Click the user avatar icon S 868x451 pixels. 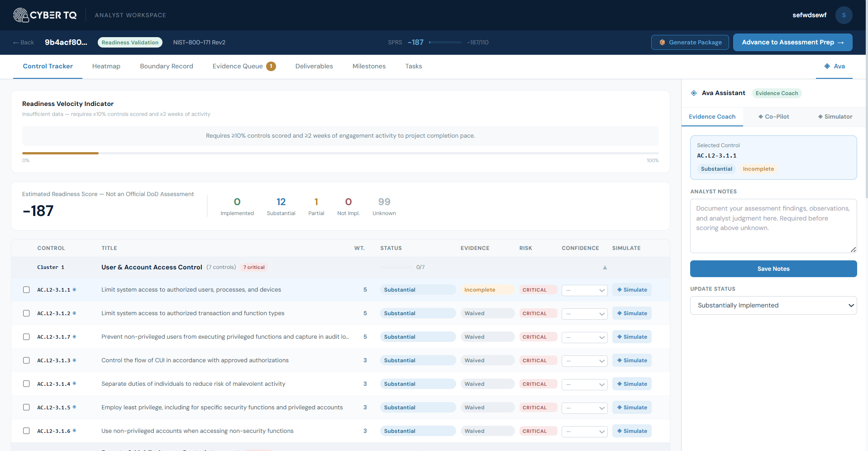844,15
